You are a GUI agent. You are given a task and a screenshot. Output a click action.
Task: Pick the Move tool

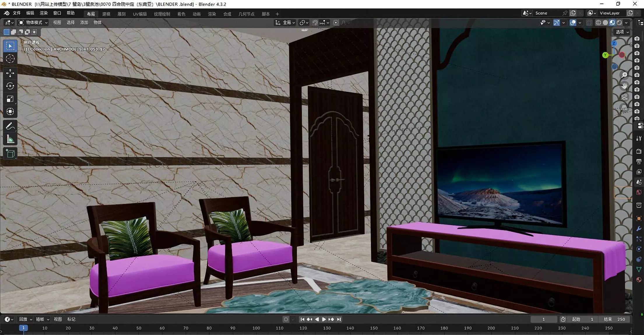coord(10,73)
